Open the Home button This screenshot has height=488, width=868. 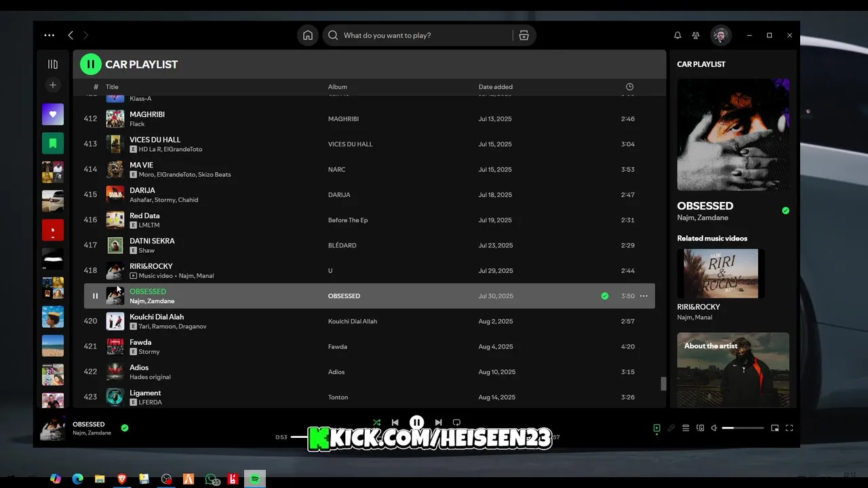point(308,35)
